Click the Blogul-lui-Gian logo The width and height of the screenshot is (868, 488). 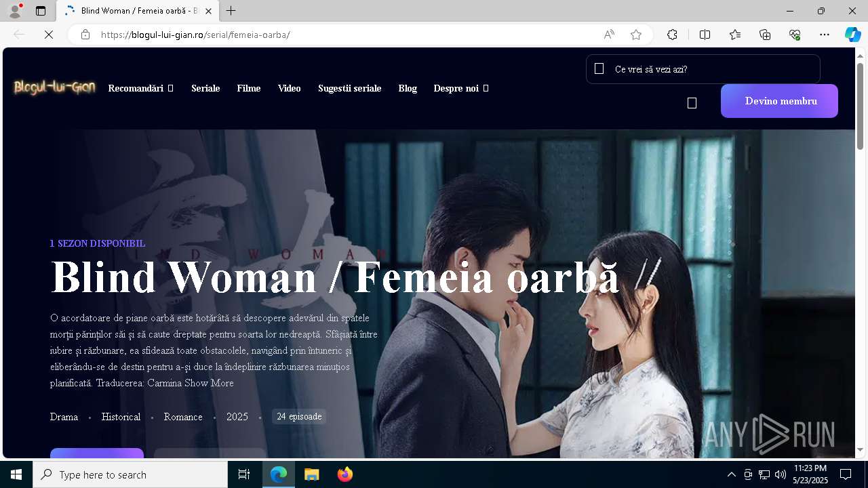(x=54, y=87)
